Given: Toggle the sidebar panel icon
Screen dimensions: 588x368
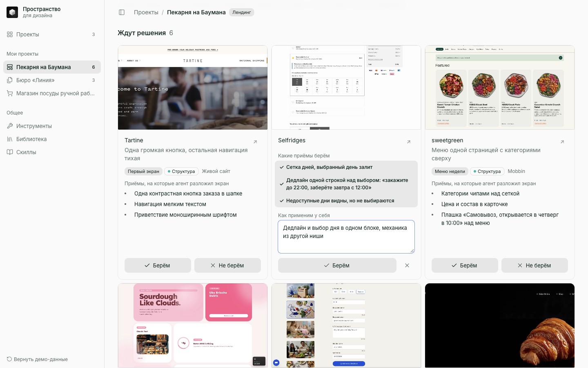Looking at the screenshot, I should click(122, 12).
